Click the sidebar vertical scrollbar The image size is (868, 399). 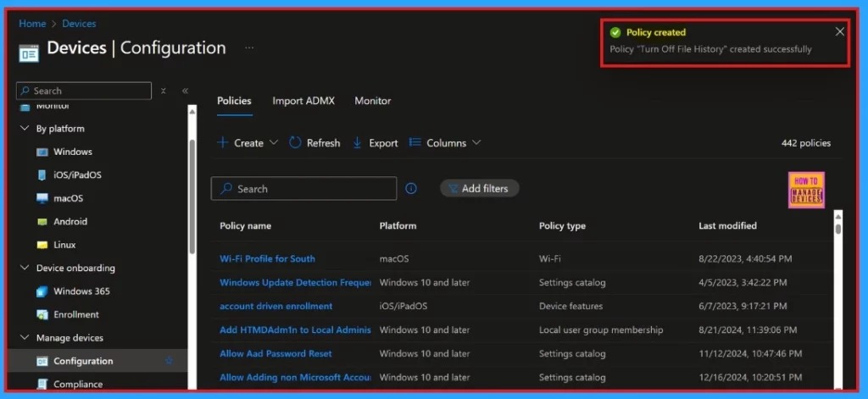[192, 197]
